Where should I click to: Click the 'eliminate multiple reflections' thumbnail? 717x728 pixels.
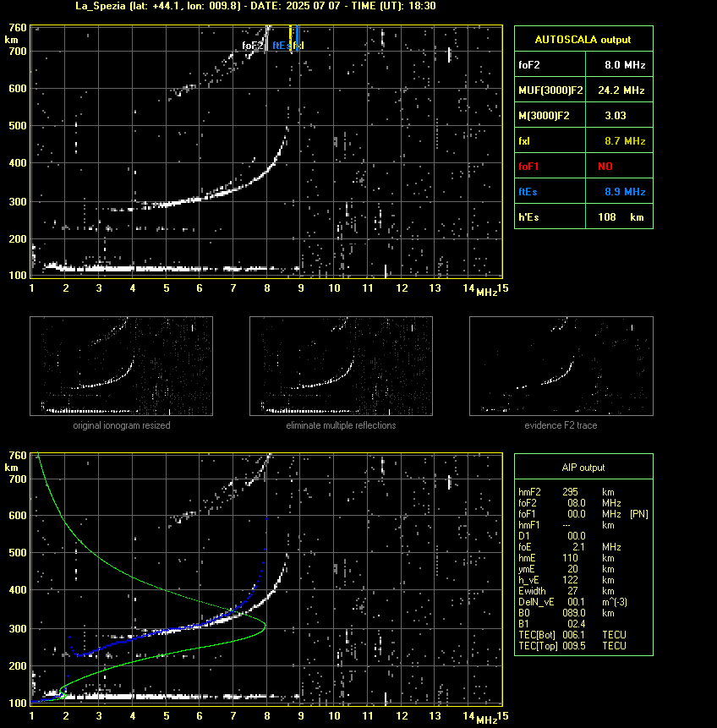pos(341,366)
